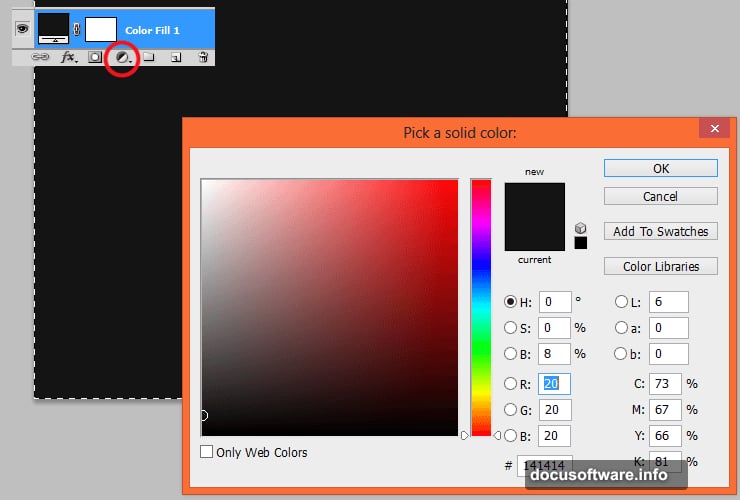740x500 pixels.
Task: Select the RGB blue B radio button
Action: click(x=510, y=435)
